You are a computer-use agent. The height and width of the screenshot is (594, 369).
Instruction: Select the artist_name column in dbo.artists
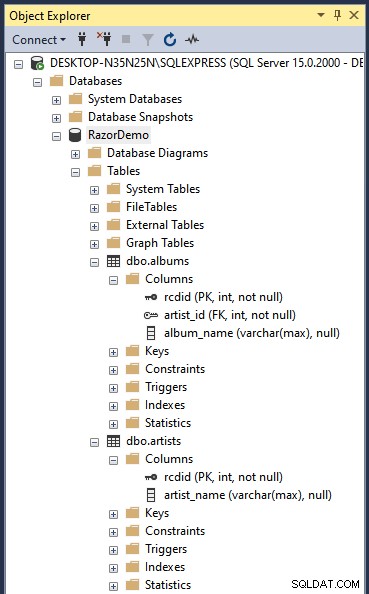[x=248, y=495]
